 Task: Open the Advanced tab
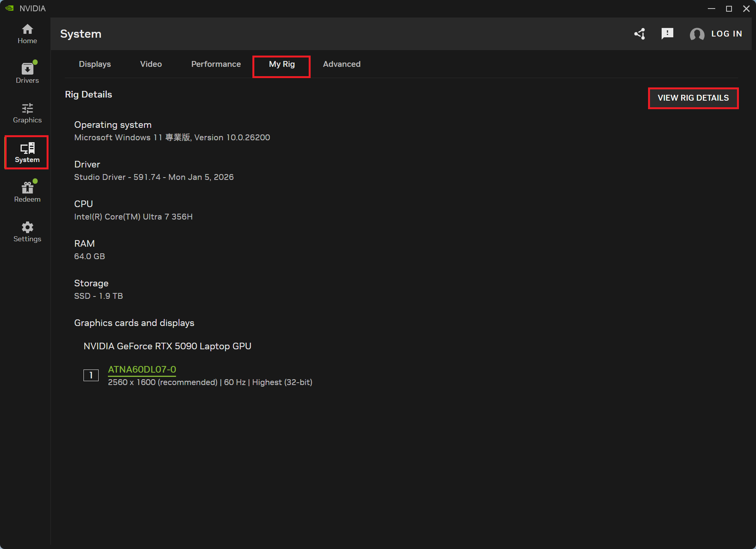pos(342,64)
